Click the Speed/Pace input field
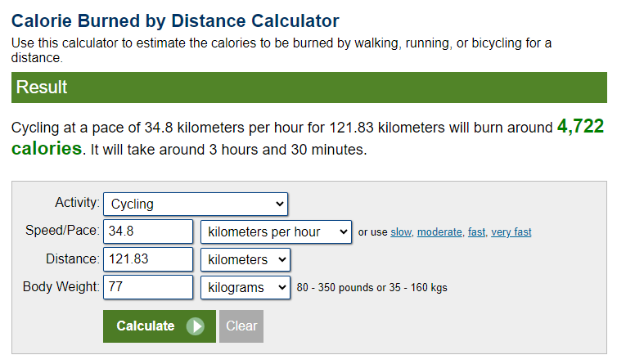Viewport: 617px width, 364px height. click(x=148, y=231)
